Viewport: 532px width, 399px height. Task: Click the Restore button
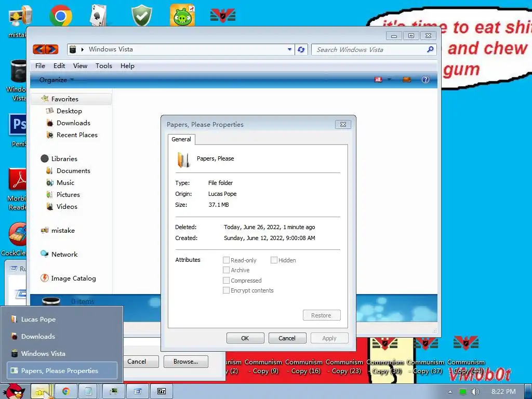pos(321,315)
